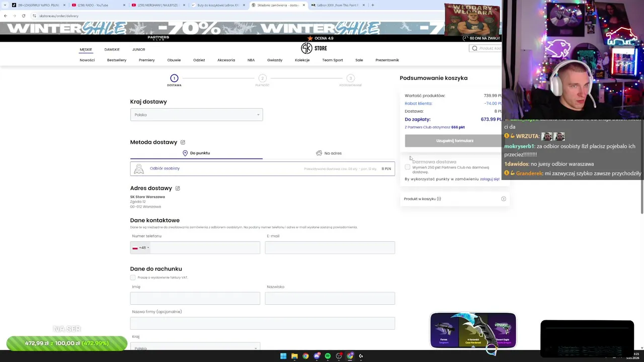Open the Bestsellery menu

pyautogui.click(x=117, y=60)
